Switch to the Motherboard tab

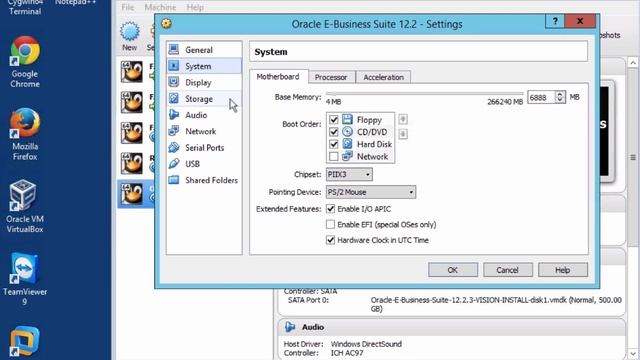[278, 77]
